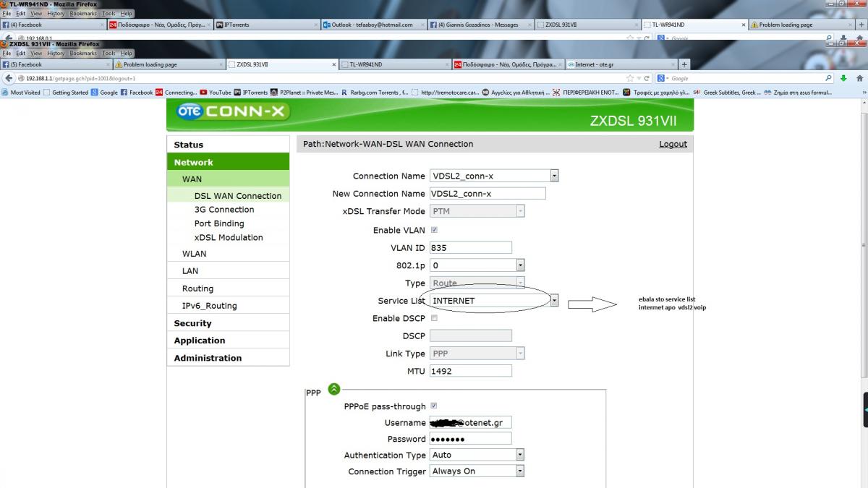This screenshot has width=868, height=488.
Task: Open the Facebook bookmark in bookmarks bar
Action: [137, 93]
